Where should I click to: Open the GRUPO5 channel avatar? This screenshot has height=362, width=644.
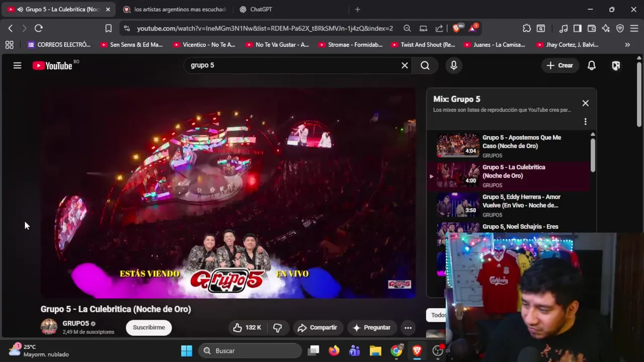[x=49, y=327]
